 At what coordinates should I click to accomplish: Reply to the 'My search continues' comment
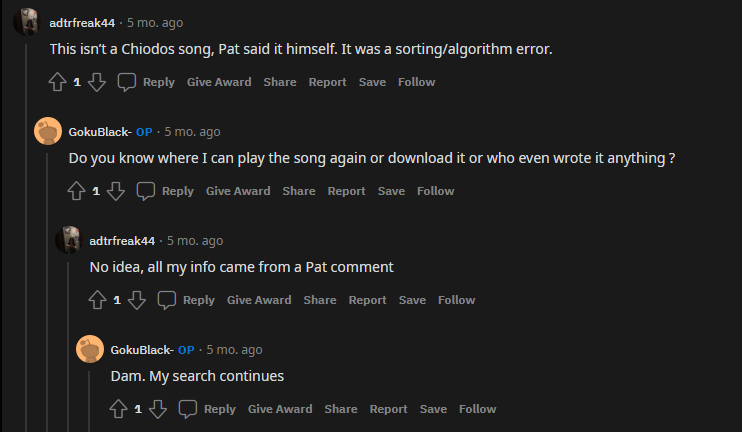[x=208, y=409]
